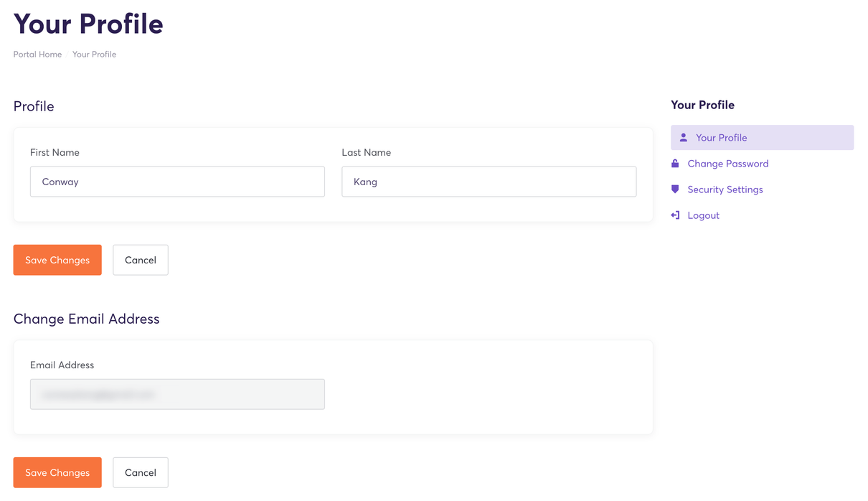Navigate to Portal Home breadcrumb
868x501 pixels.
(x=37, y=55)
